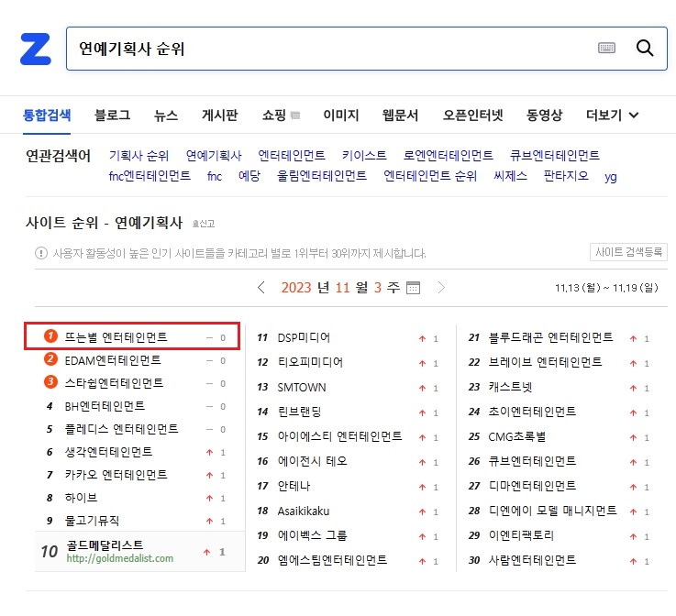Click the virtual keyboard icon in search box
The height and width of the screenshot is (616, 676).
(606, 48)
